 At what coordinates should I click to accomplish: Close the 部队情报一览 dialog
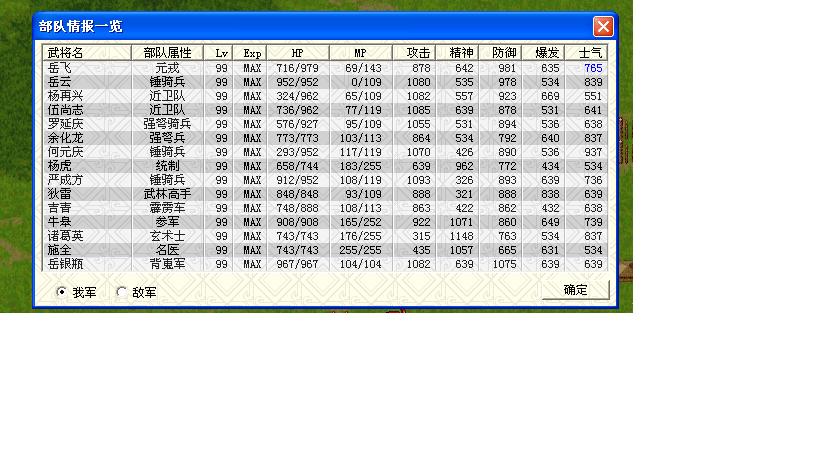(602, 26)
